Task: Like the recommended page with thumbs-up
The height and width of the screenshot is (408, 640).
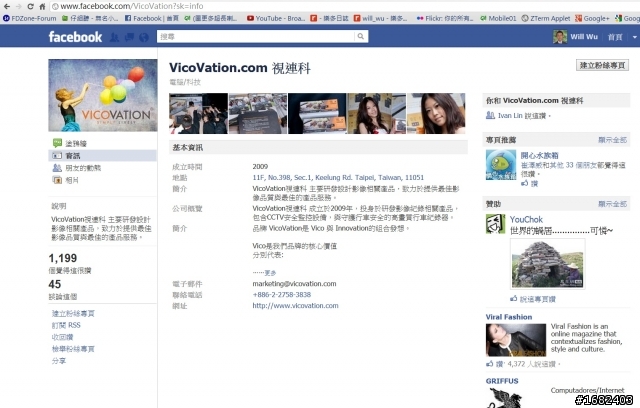Action: (529, 184)
